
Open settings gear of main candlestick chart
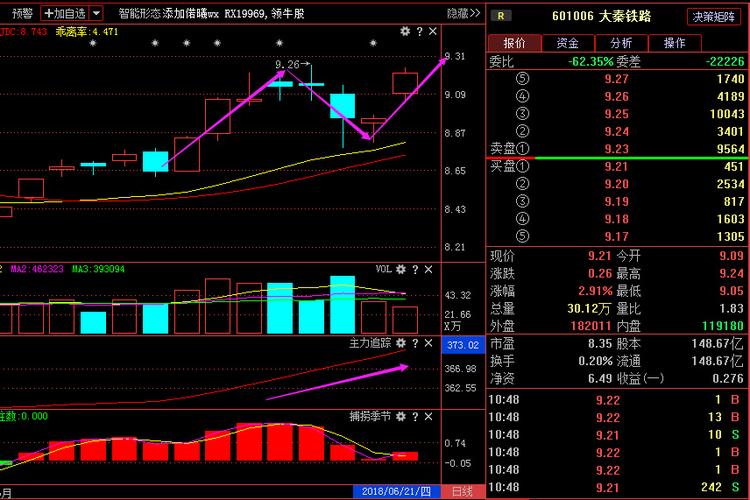[x=405, y=32]
